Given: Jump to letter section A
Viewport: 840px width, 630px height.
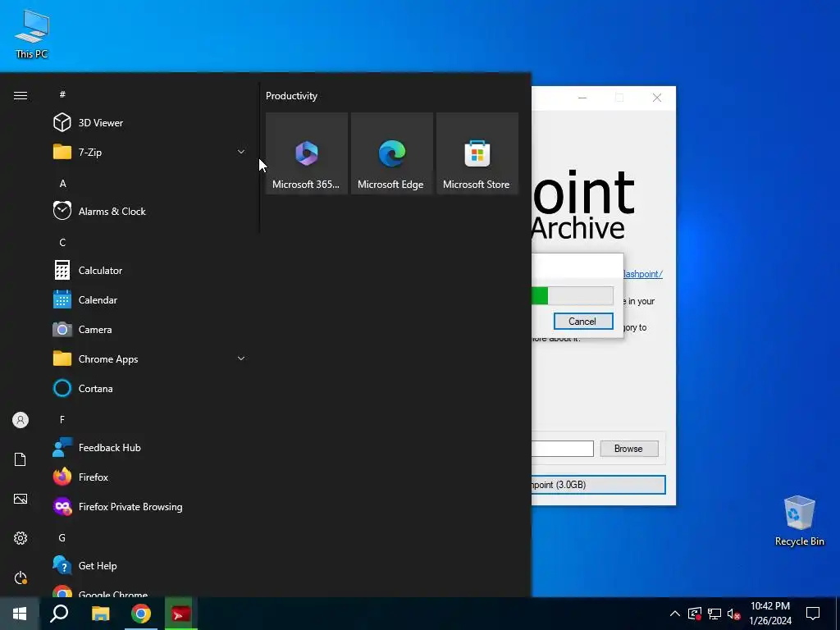Looking at the screenshot, I should (62, 184).
